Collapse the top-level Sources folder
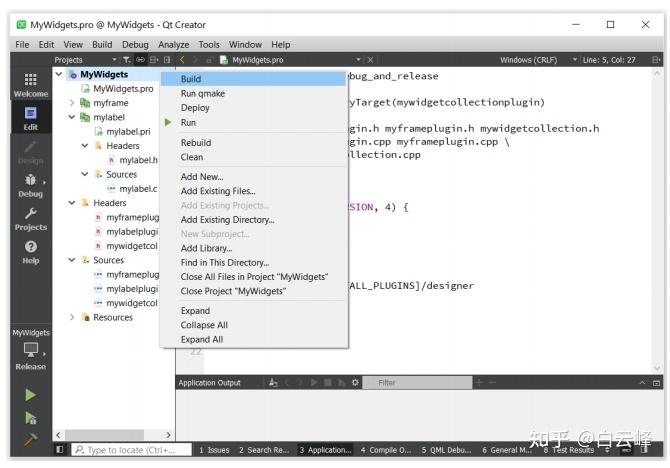The height and width of the screenshot is (468, 670). 72,260
